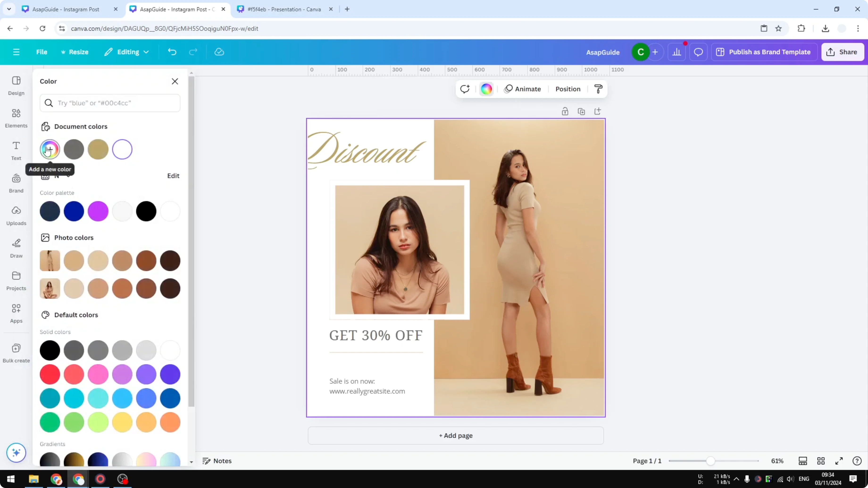The height and width of the screenshot is (488, 868).
Task: Click the Undo arrow in the toolbar
Action: 172,52
